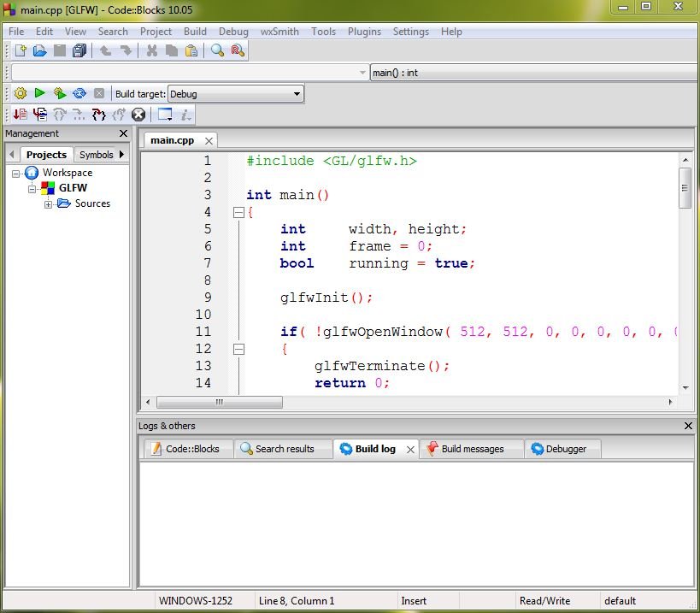This screenshot has height=613, width=700.
Task: Click the Redo arrow icon
Action: (126, 50)
